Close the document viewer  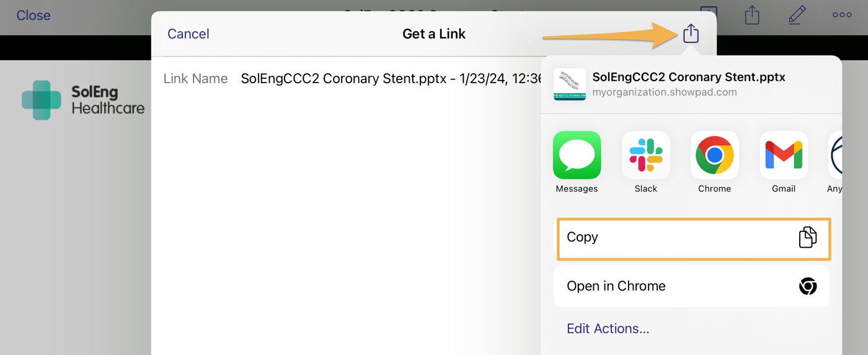pos(33,16)
